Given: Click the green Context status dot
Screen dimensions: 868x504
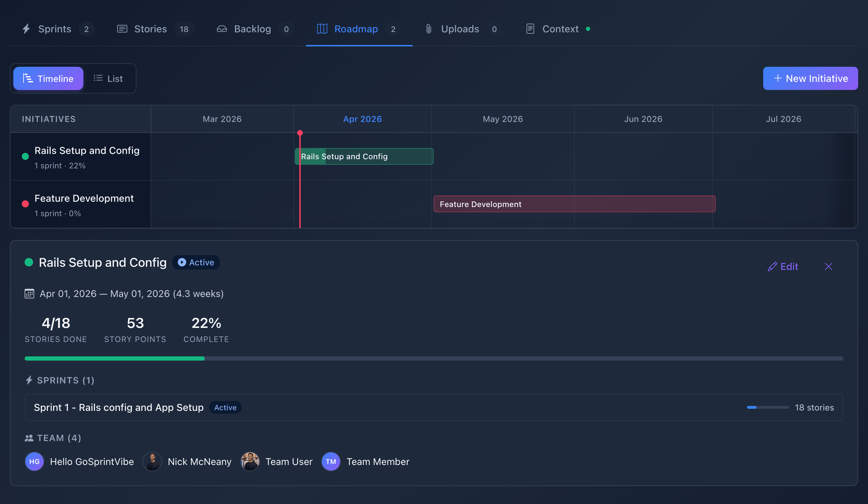Looking at the screenshot, I should 588,29.
